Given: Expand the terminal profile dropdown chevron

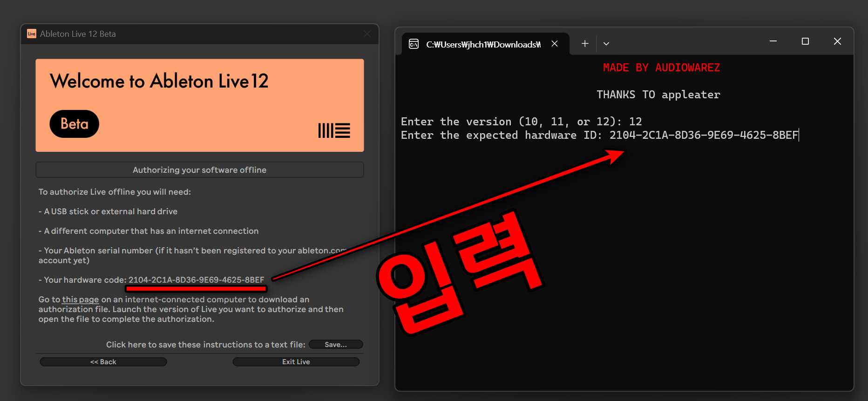Looking at the screenshot, I should tap(606, 44).
